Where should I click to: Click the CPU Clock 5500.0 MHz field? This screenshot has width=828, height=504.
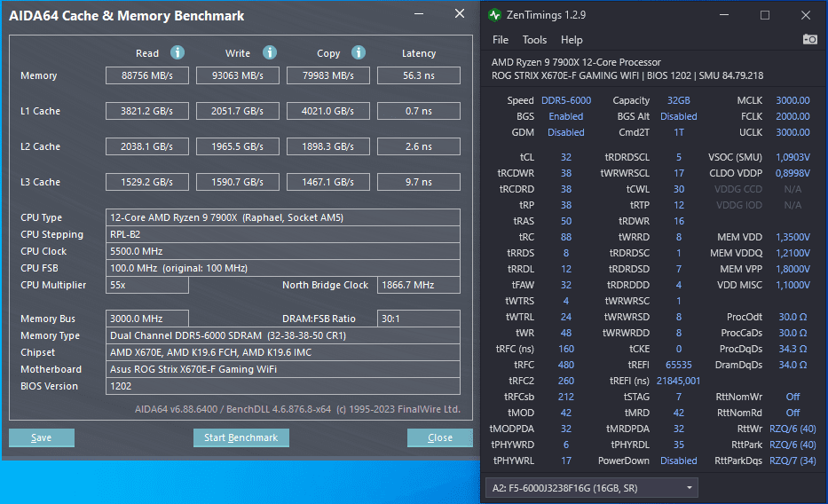click(x=283, y=251)
